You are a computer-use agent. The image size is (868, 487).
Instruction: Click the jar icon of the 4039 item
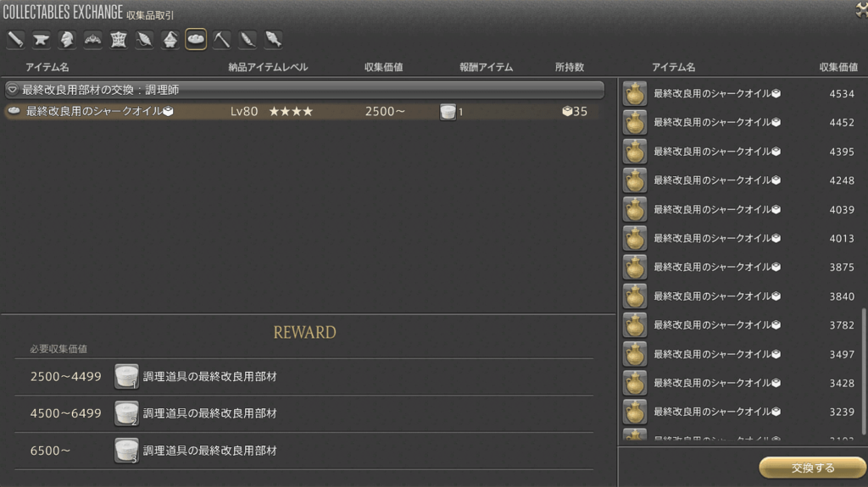(635, 210)
